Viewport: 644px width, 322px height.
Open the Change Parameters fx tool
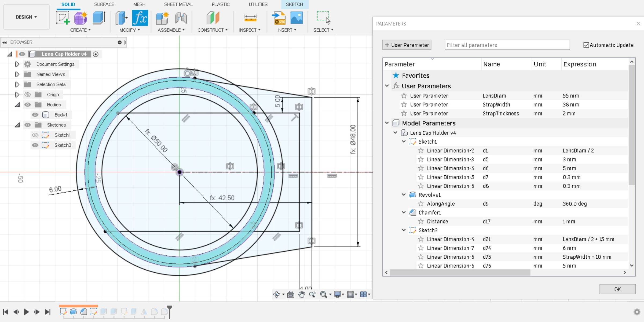tap(140, 17)
